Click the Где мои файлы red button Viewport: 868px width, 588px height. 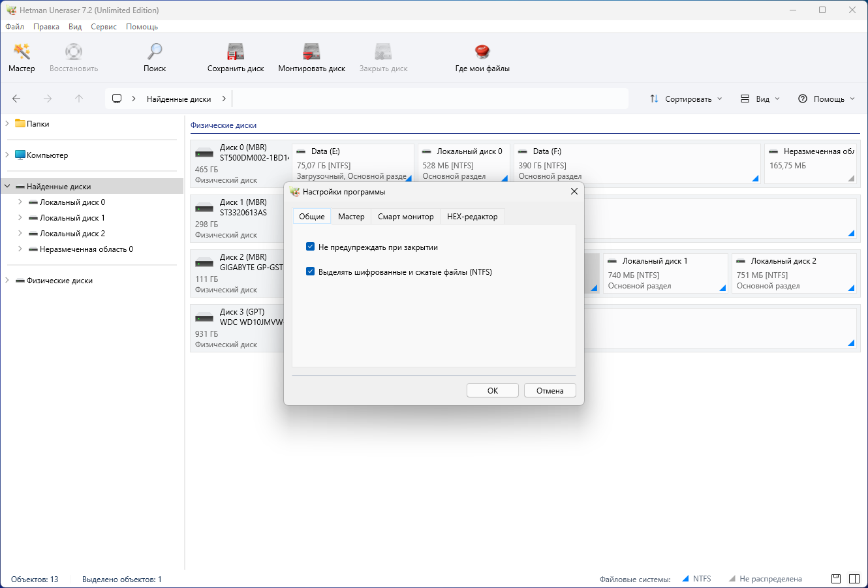tap(482, 52)
